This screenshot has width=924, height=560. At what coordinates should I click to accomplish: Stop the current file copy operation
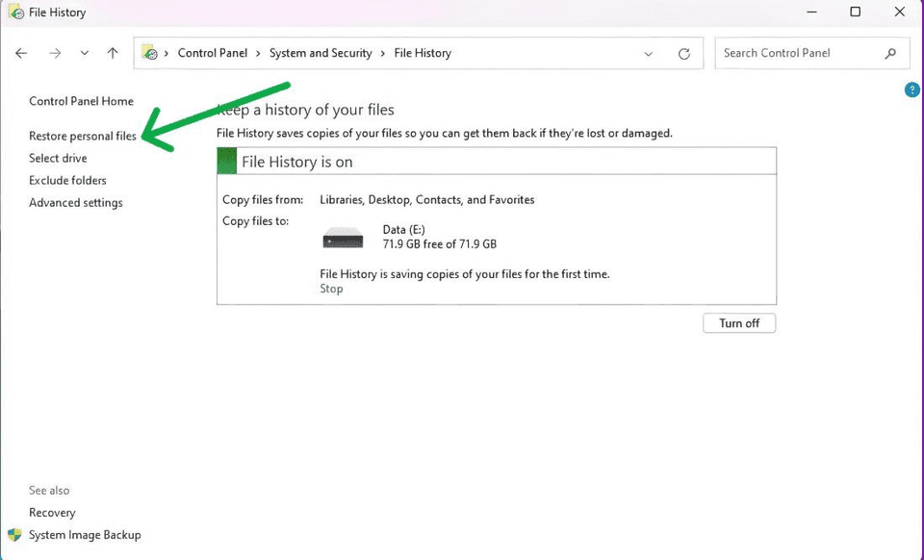coord(331,288)
